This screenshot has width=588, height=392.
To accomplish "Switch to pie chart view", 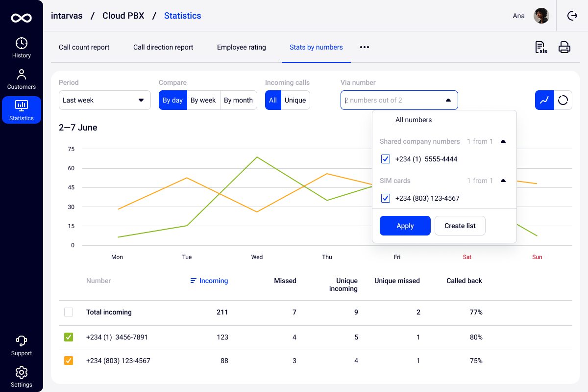I will pyautogui.click(x=563, y=100).
